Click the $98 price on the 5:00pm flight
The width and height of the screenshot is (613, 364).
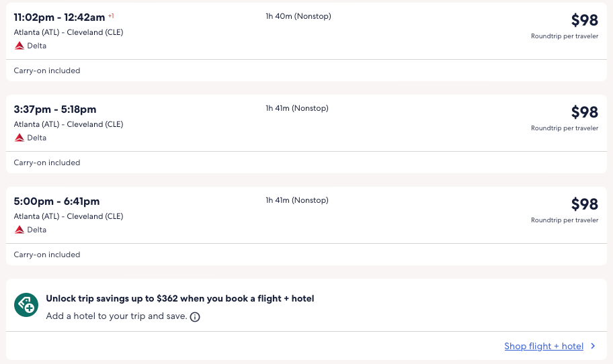584,205
